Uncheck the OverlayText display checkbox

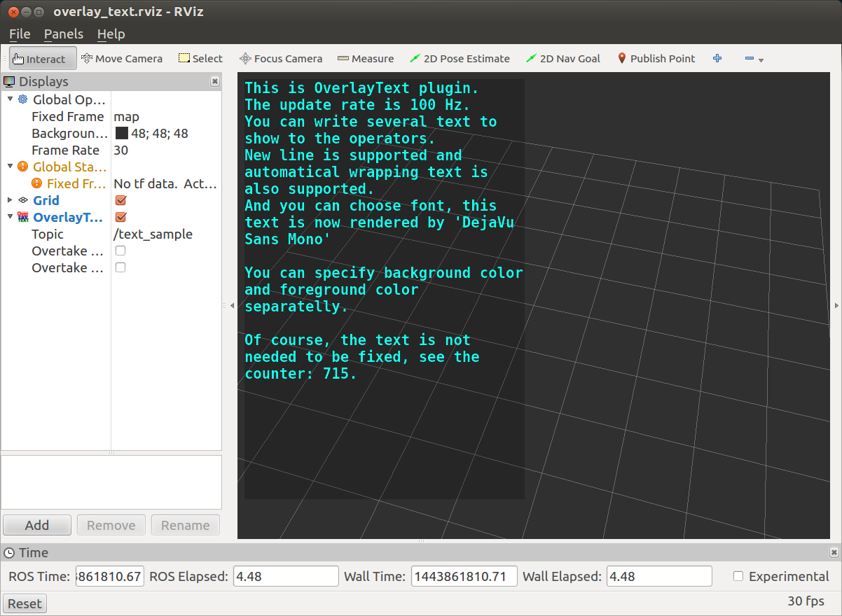pos(120,217)
